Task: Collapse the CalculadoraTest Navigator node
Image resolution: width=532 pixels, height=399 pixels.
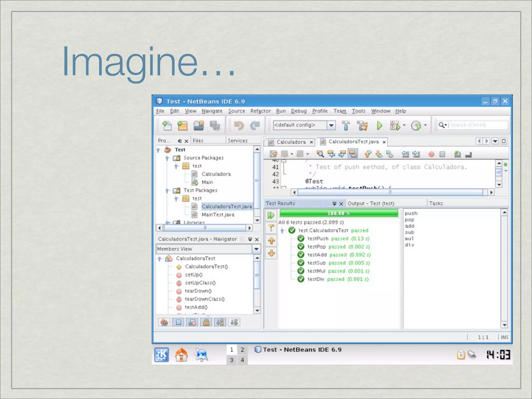Action: (x=159, y=258)
